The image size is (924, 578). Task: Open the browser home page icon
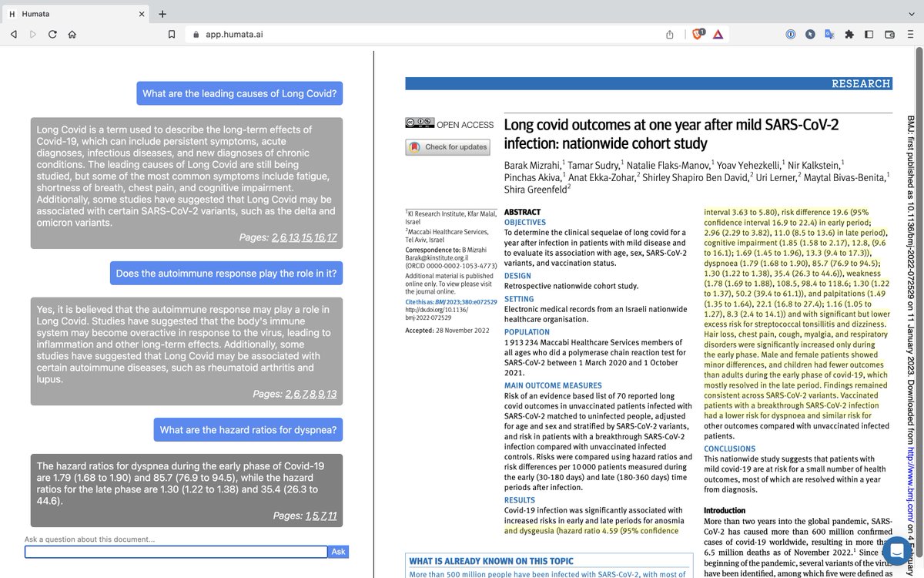72,35
